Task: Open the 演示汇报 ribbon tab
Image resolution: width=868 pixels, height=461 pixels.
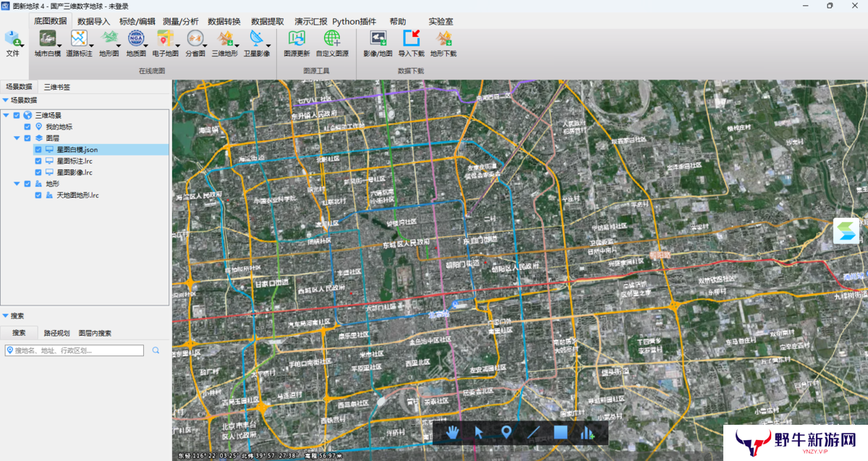Action: click(311, 22)
